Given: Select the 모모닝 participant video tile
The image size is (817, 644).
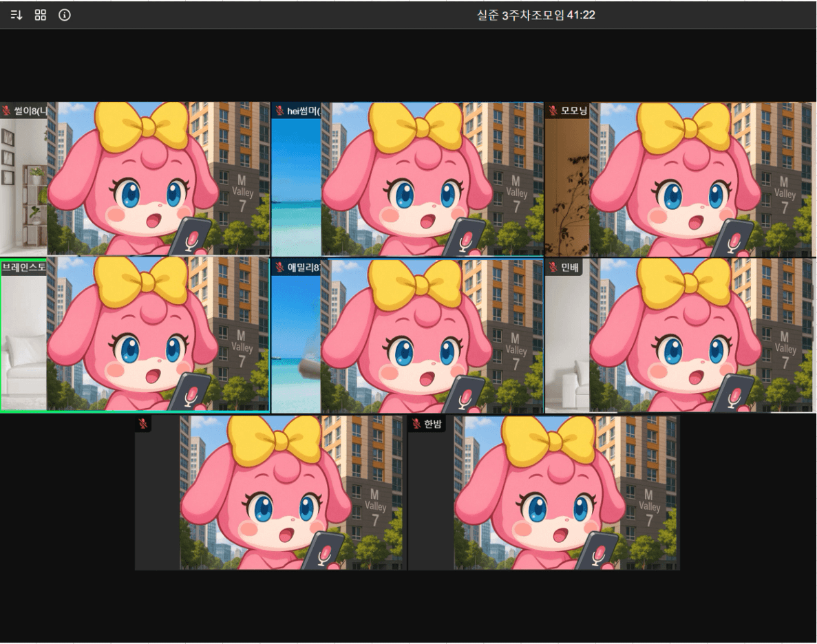Looking at the screenshot, I should [680, 179].
